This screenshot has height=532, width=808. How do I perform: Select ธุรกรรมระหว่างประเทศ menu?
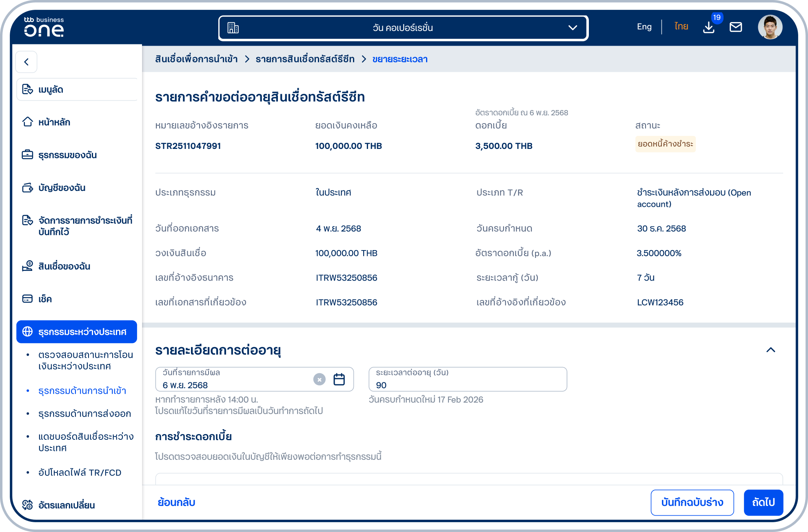[77, 332]
